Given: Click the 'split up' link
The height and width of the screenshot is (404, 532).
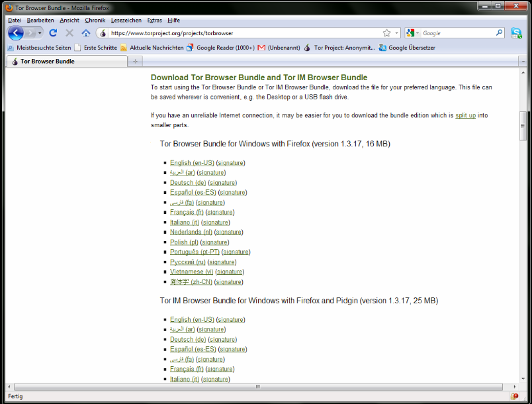Looking at the screenshot, I should pos(465,115).
